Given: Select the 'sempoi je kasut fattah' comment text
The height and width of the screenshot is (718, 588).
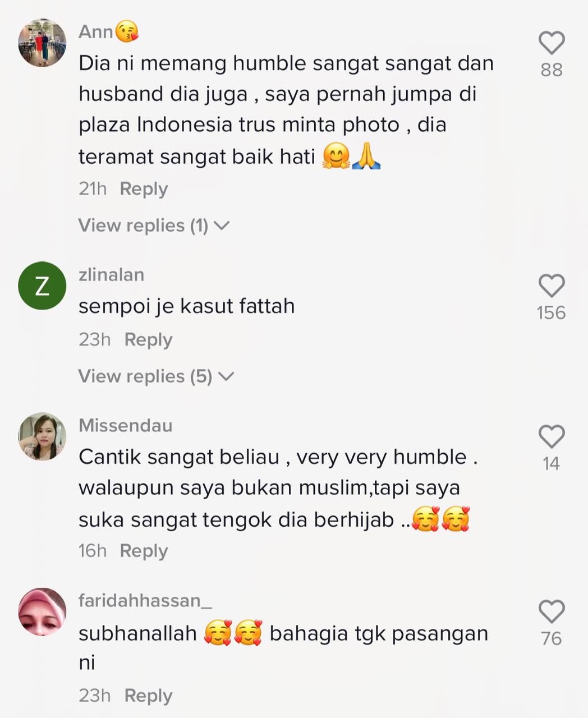Looking at the screenshot, I should click(x=187, y=306).
